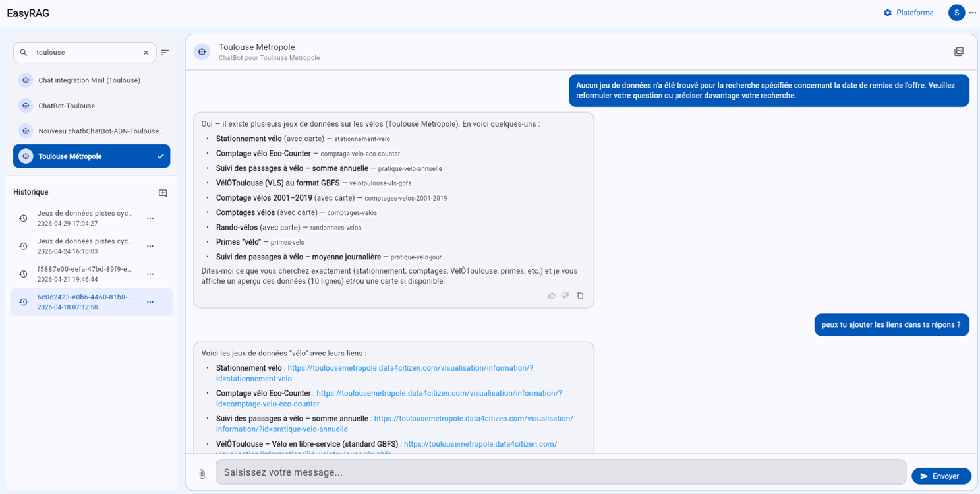This screenshot has height=494, width=980.
Task: Open the Comptage vélo Eco-Counter dataset link
Action: [389, 398]
